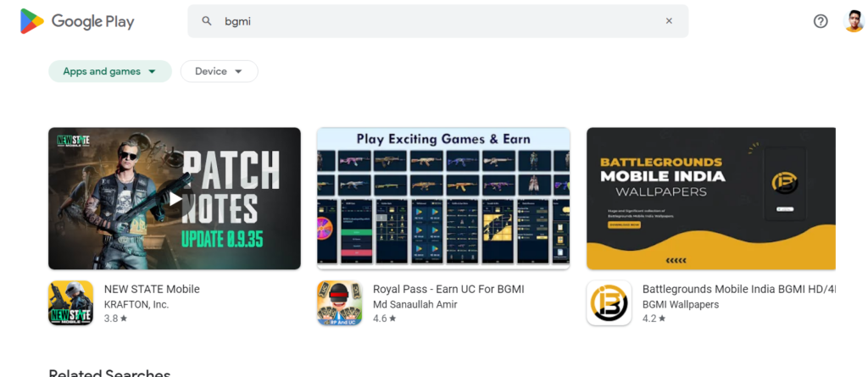Play the NEW STATE patch notes video
Viewport: 868px width, 377px height.
[175, 198]
